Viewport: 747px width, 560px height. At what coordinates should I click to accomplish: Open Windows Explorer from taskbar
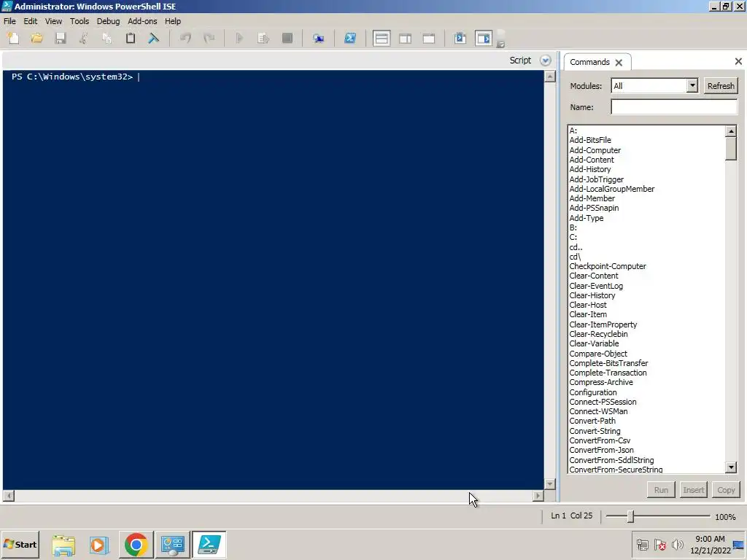pyautogui.click(x=63, y=545)
